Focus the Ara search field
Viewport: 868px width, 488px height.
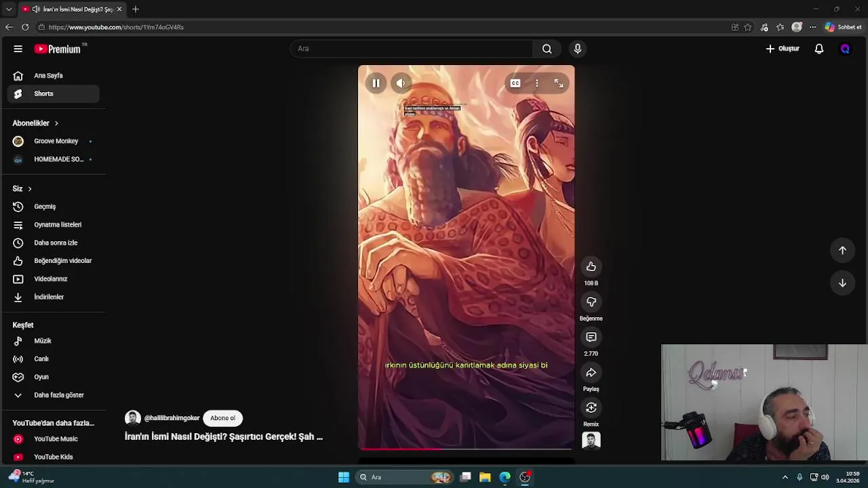pos(412,49)
